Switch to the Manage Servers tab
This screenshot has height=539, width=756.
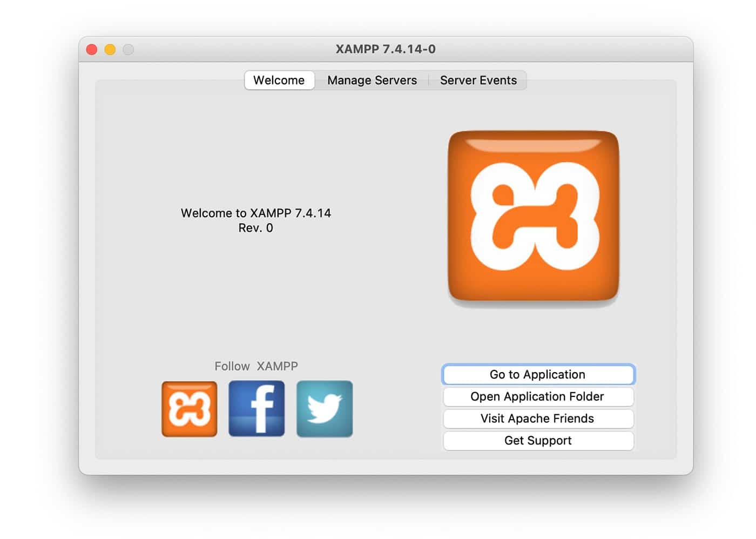[372, 80]
